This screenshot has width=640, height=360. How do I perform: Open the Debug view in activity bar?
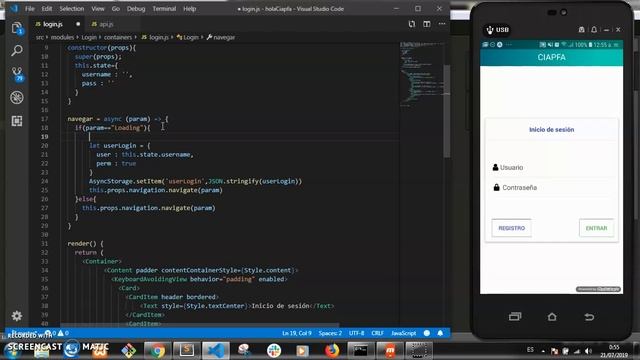(17, 98)
